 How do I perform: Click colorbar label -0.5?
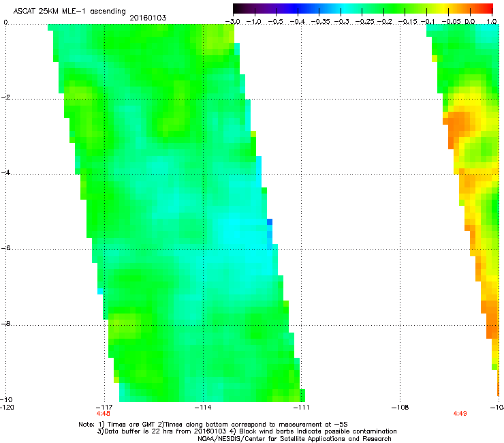275,22
